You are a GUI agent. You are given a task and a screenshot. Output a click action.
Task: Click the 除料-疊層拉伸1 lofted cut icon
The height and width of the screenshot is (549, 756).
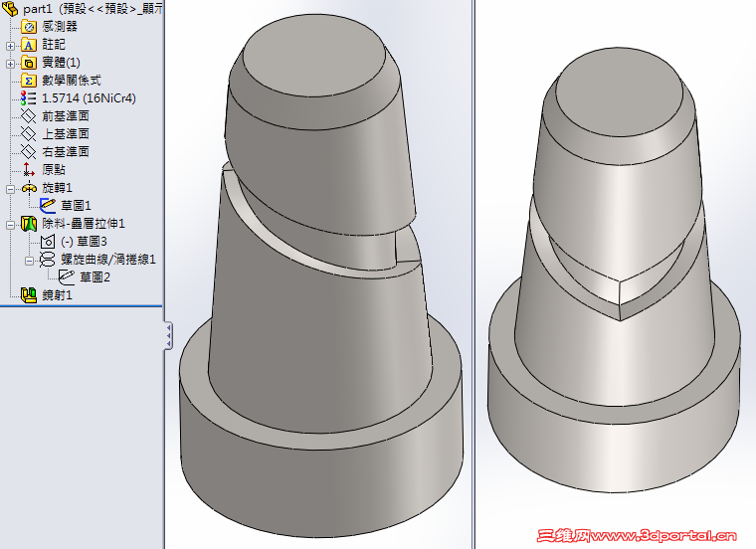[29, 223]
